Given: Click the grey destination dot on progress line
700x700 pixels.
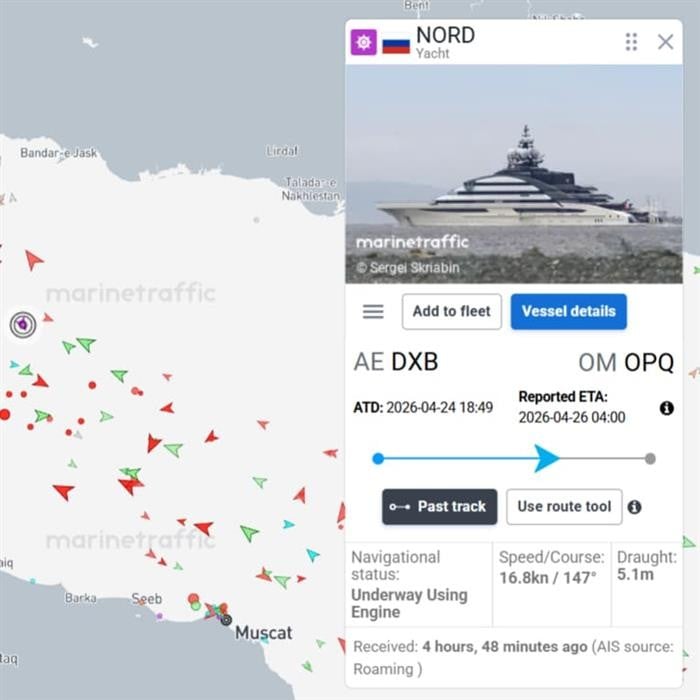Looking at the screenshot, I should pyautogui.click(x=650, y=459).
